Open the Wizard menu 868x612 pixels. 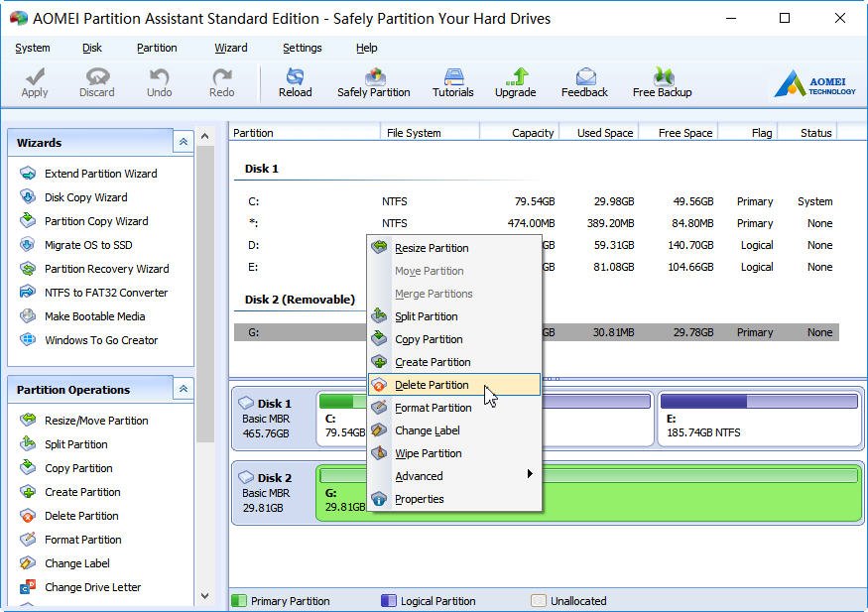click(231, 49)
